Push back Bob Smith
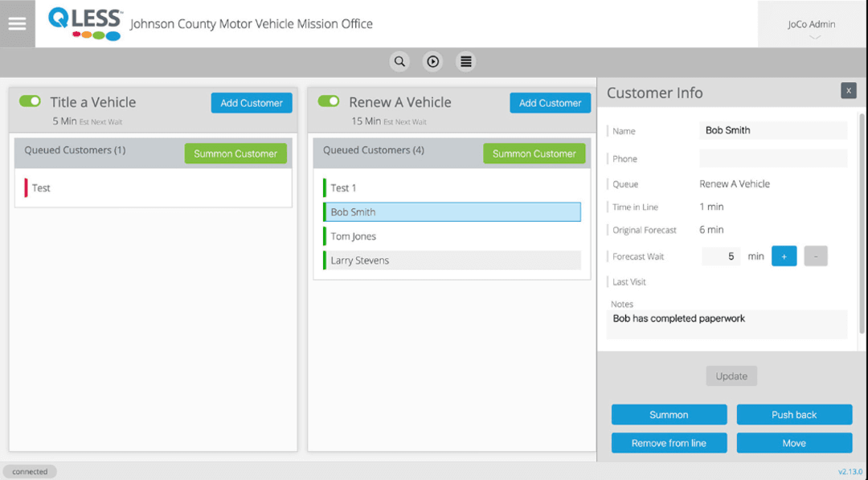The height and width of the screenshot is (480, 868). [794, 414]
